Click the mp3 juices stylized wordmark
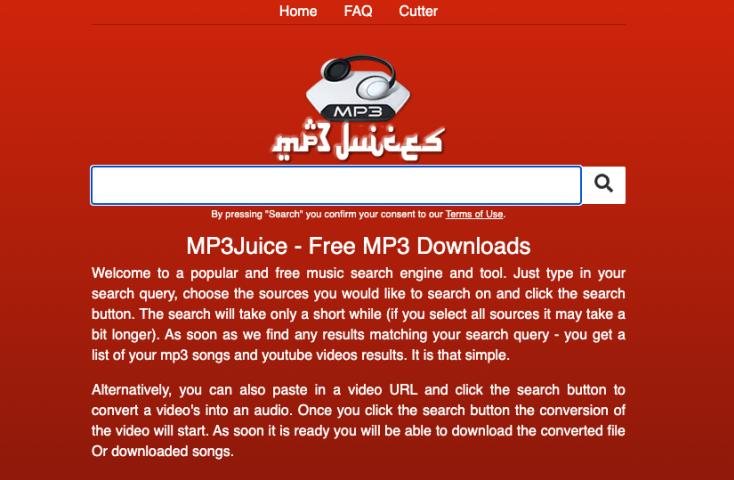The width and height of the screenshot is (734, 480). (x=358, y=141)
